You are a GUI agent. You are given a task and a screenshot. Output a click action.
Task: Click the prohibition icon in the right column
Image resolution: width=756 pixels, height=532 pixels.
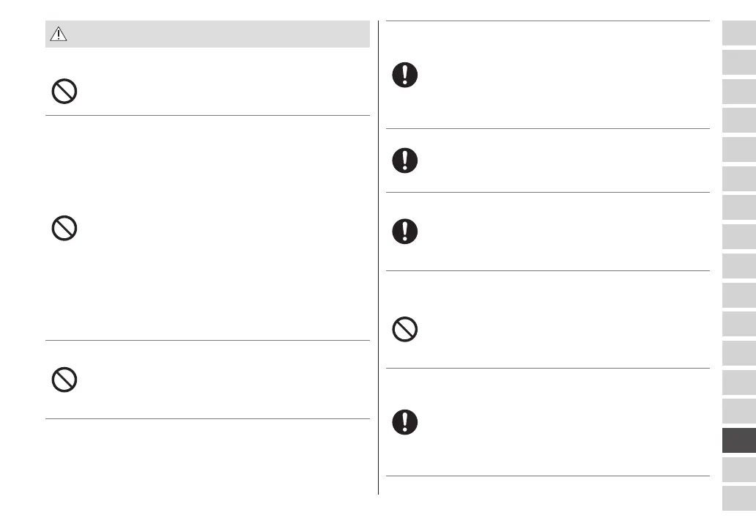(x=405, y=330)
